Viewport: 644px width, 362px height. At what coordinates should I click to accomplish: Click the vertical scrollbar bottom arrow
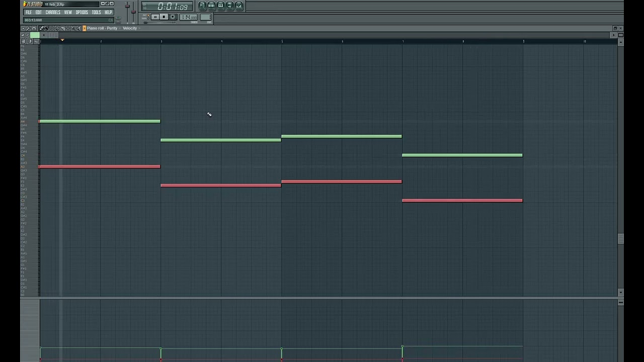pos(620,292)
